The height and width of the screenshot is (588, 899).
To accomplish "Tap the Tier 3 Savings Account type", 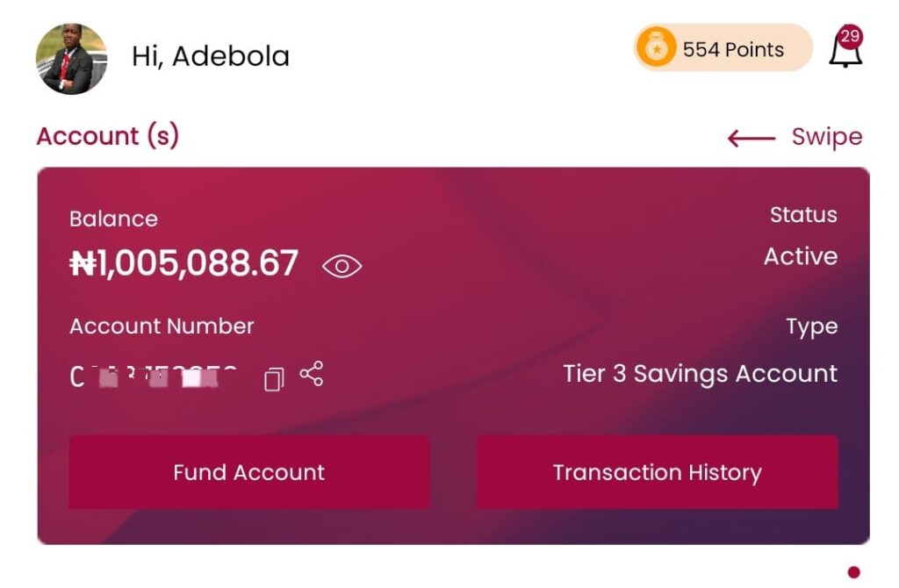I will click(x=700, y=374).
